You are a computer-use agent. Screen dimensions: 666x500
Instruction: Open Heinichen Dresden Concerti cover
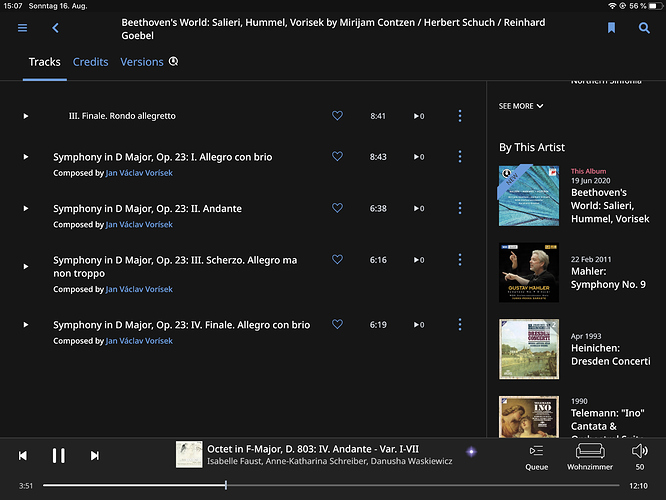pyautogui.click(x=529, y=349)
